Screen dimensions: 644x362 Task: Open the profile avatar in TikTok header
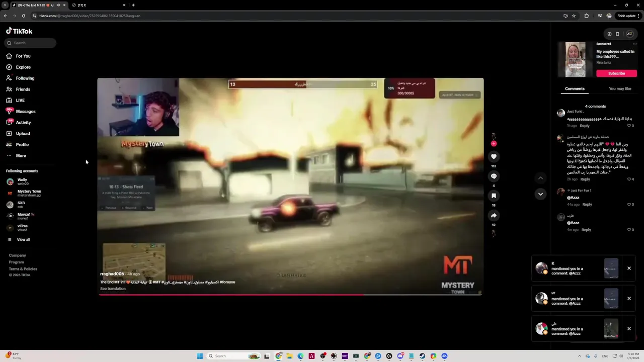[x=629, y=34]
